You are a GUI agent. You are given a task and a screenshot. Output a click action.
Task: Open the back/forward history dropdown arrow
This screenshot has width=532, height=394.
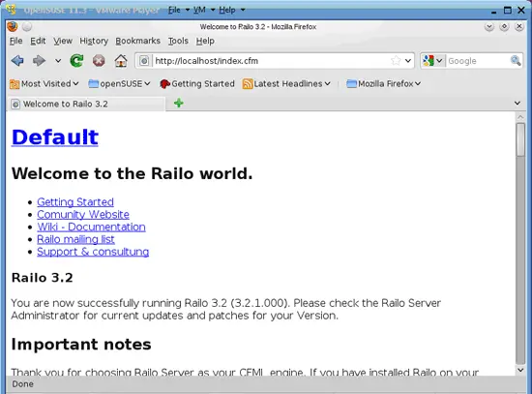coord(58,61)
